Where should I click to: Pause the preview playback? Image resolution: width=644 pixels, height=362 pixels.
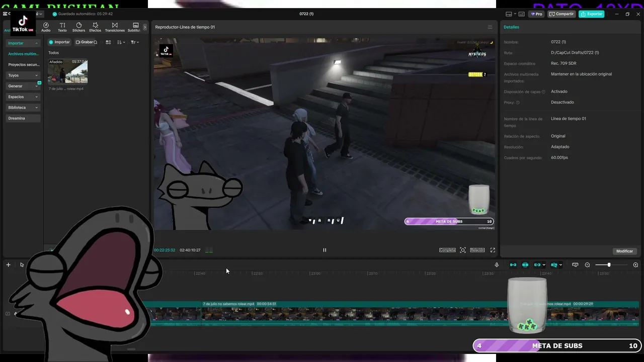(x=325, y=250)
